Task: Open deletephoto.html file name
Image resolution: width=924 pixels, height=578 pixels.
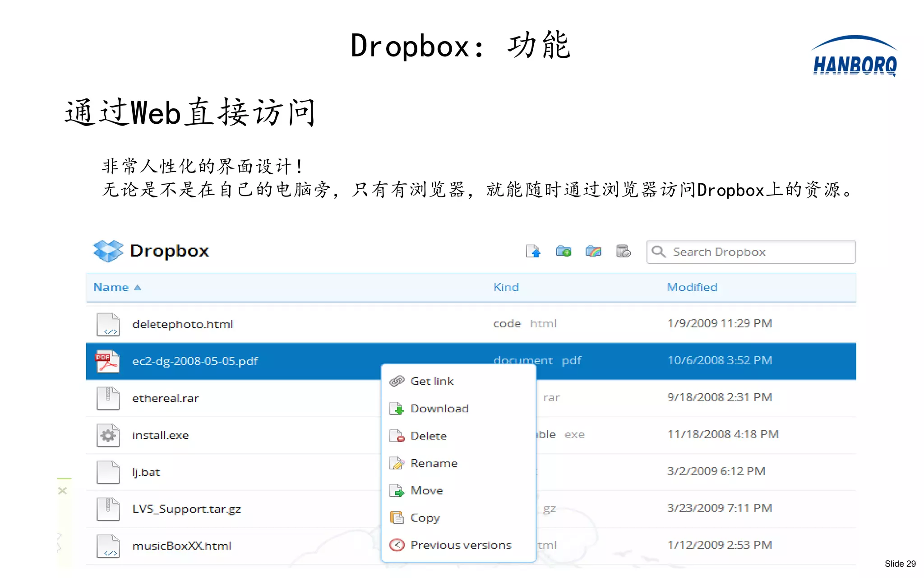Action: 183,324
